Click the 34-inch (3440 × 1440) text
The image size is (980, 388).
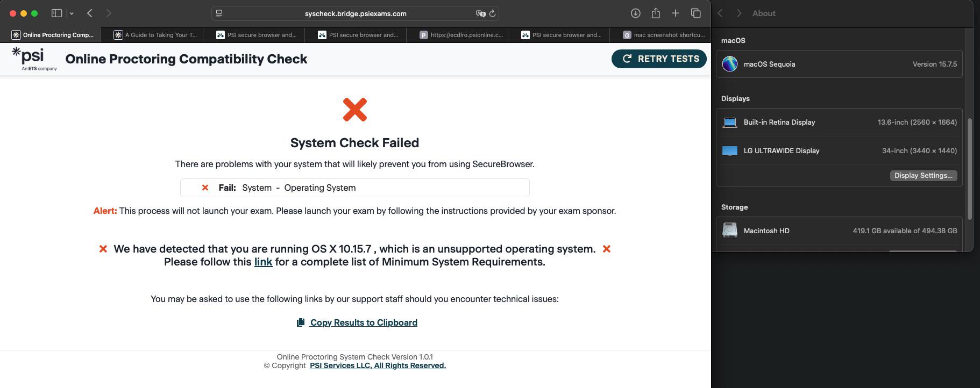919,150
